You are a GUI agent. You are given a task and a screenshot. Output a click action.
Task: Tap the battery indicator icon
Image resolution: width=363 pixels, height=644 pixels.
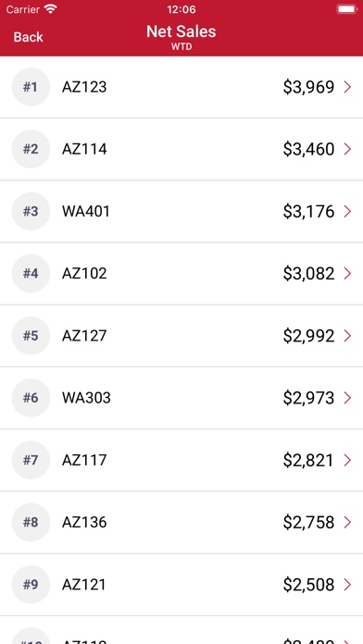(x=346, y=9)
